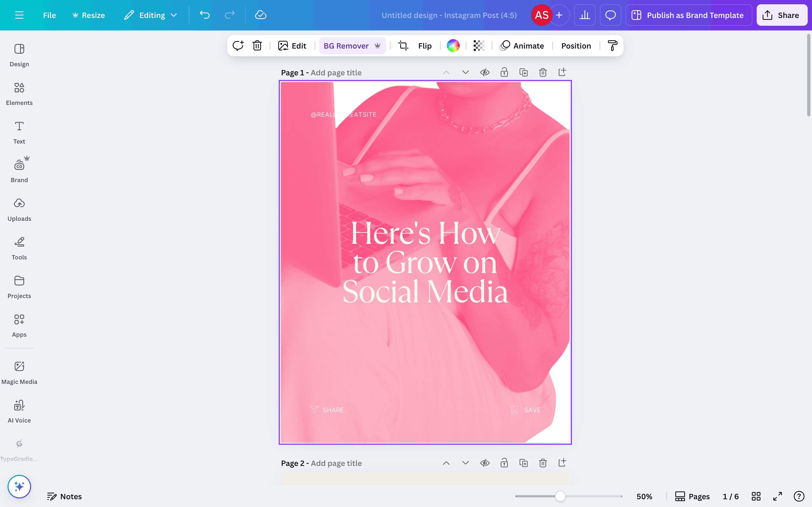812x507 pixels.
Task: Duplicate Page 1 using its duplicate icon
Action: [523, 72]
